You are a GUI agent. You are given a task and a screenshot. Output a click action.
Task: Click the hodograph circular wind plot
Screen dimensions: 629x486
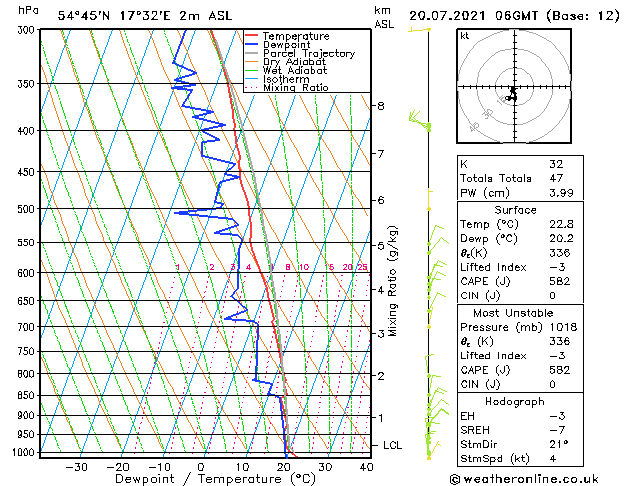coord(514,86)
